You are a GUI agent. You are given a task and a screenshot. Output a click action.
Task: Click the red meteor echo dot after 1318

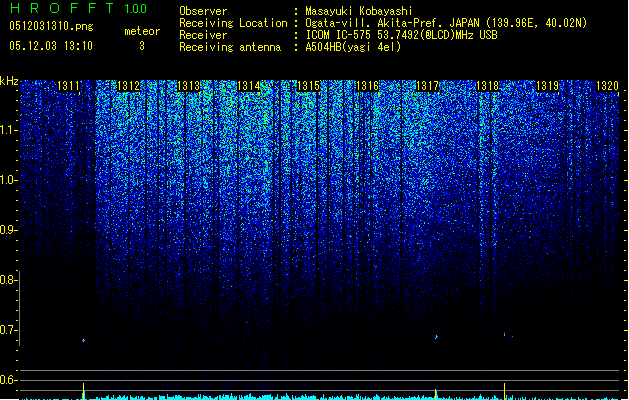point(505,334)
